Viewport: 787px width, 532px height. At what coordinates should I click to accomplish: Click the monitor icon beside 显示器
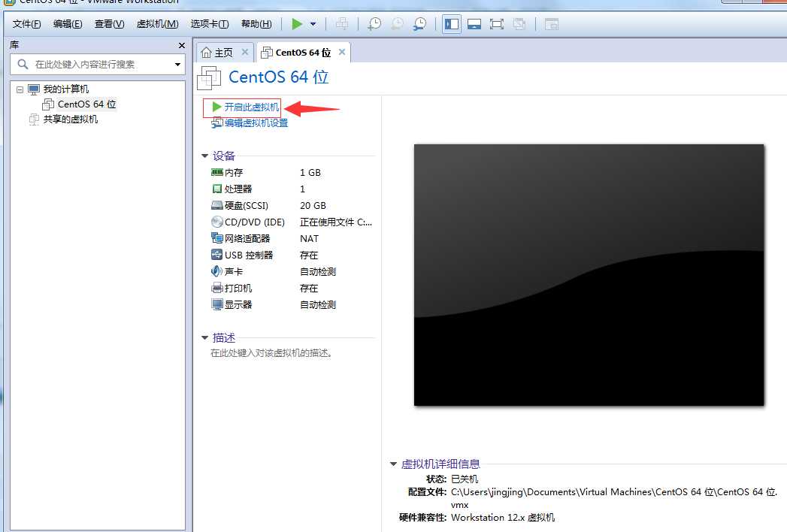(x=216, y=304)
